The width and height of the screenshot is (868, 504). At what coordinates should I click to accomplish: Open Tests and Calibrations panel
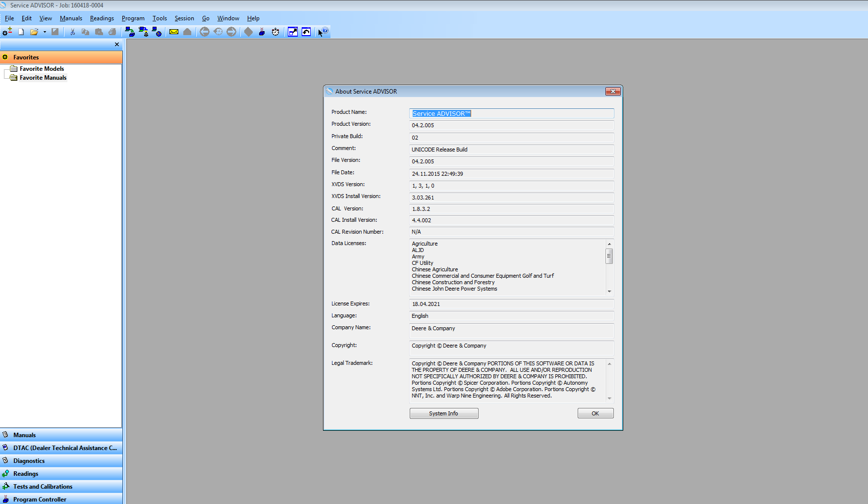pyautogui.click(x=61, y=486)
